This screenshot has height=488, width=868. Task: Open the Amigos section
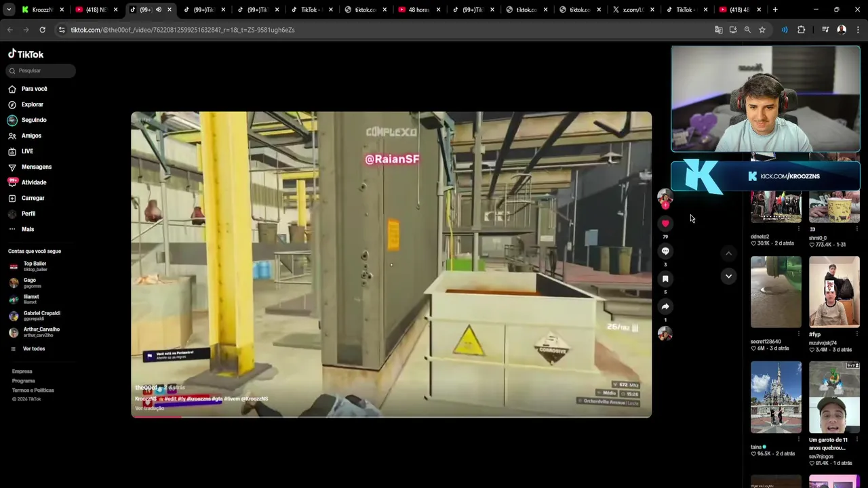click(x=25, y=136)
